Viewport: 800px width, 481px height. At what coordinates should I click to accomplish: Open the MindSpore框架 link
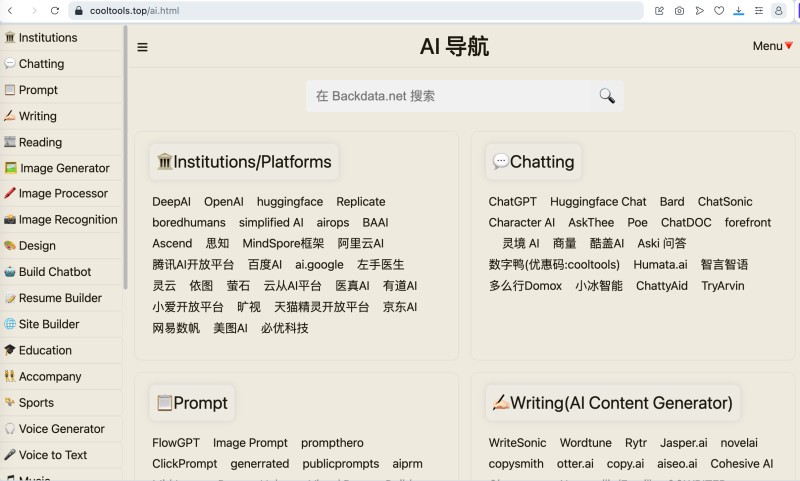pos(283,243)
